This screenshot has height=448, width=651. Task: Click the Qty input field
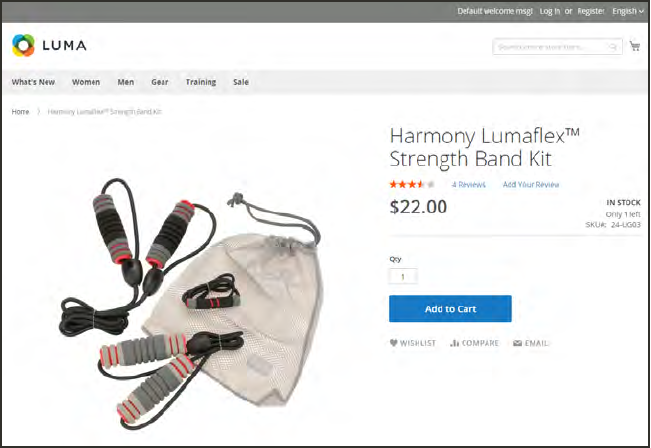click(403, 277)
